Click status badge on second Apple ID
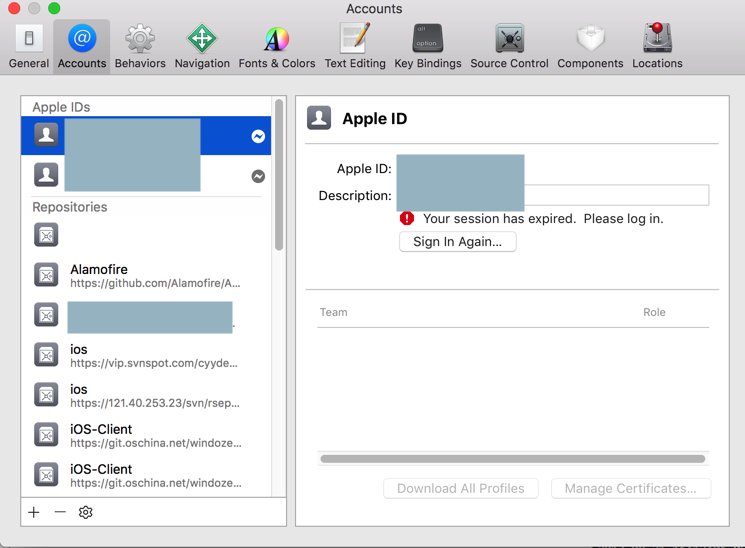 point(258,176)
